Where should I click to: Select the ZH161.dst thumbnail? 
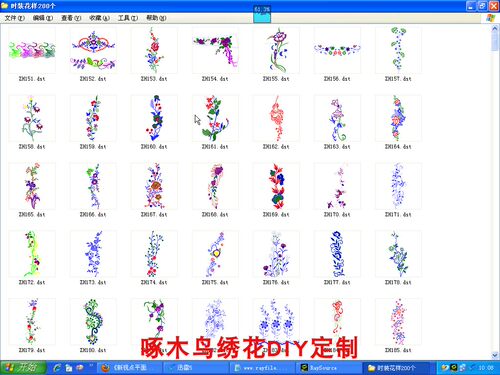pos(215,118)
